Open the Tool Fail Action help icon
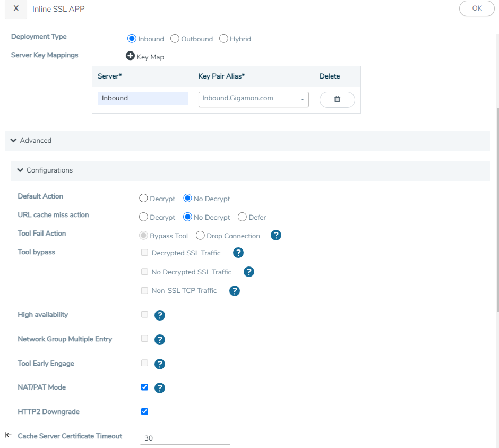Image resolution: width=499 pixels, height=448 pixels. pyautogui.click(x=276, y=235)
